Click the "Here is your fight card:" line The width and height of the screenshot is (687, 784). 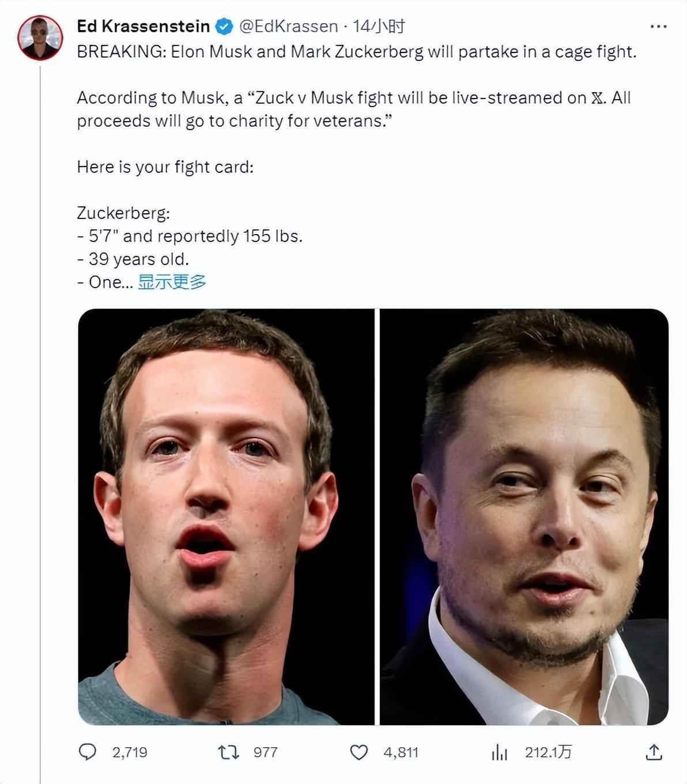pos(165,167)
